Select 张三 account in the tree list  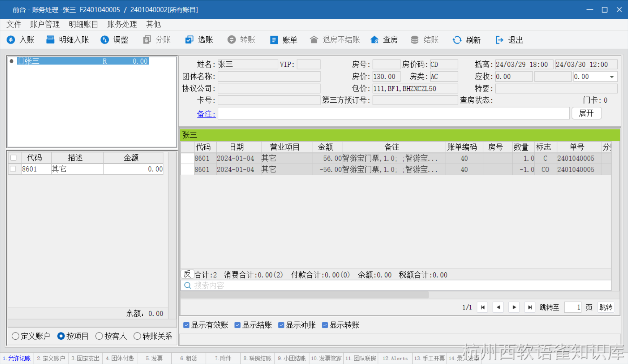click(x=83, y=61)
